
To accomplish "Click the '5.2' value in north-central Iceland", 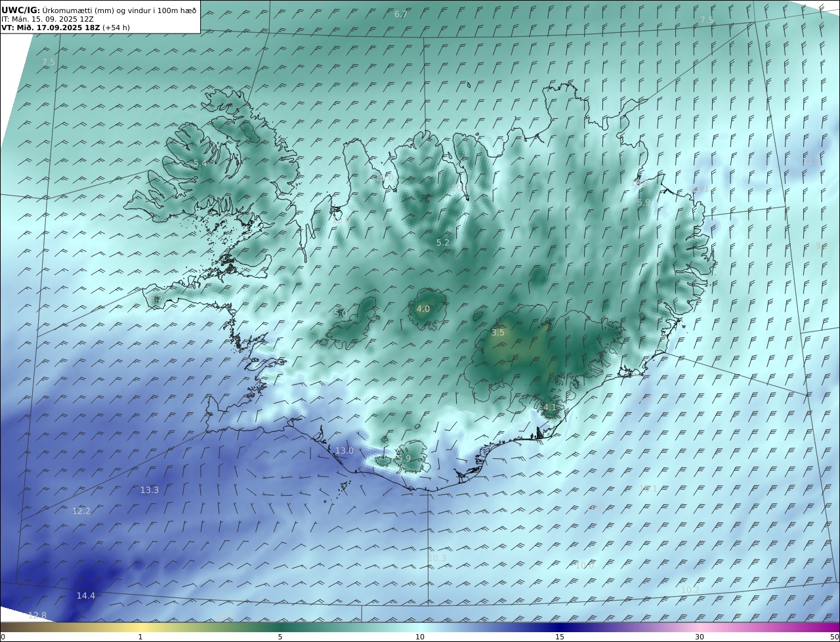I will point(443,243).
